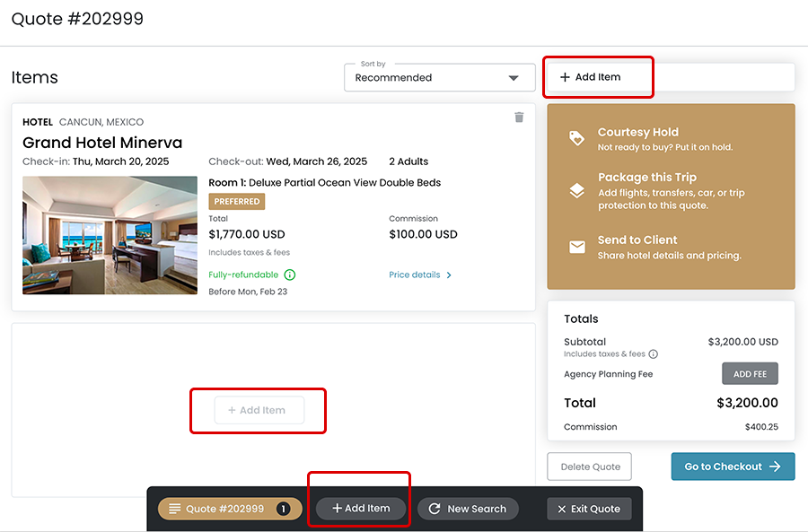The width and height of the screenshot is (808, 532).
Task: Click the Go to Checkout button
Action: (x=733, y=467)
